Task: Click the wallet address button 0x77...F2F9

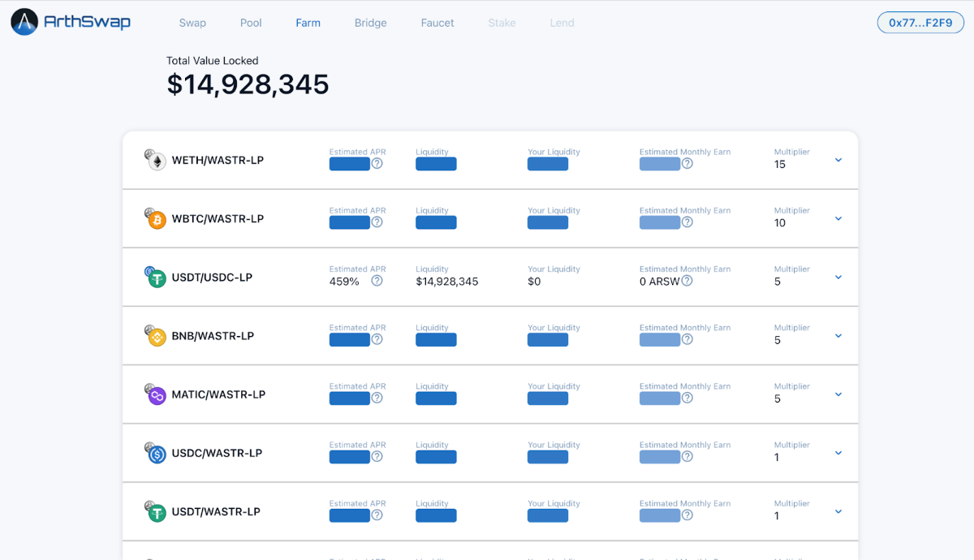Action: 920,23
